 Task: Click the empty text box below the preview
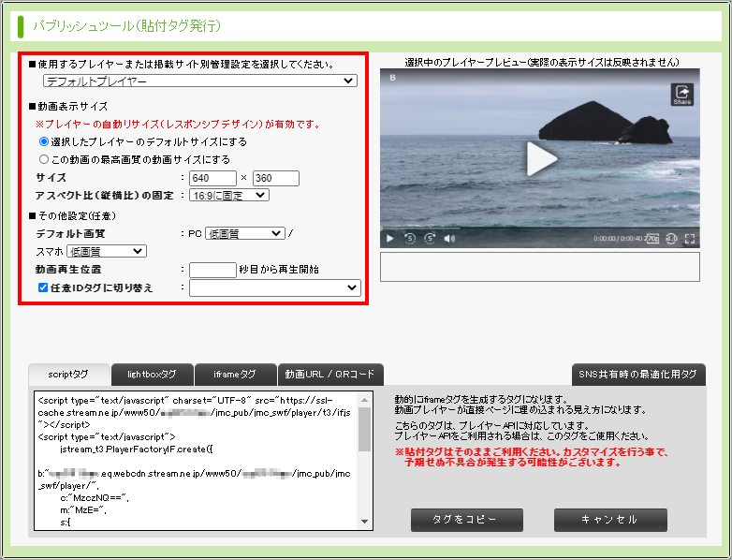[x=540, y=267]
